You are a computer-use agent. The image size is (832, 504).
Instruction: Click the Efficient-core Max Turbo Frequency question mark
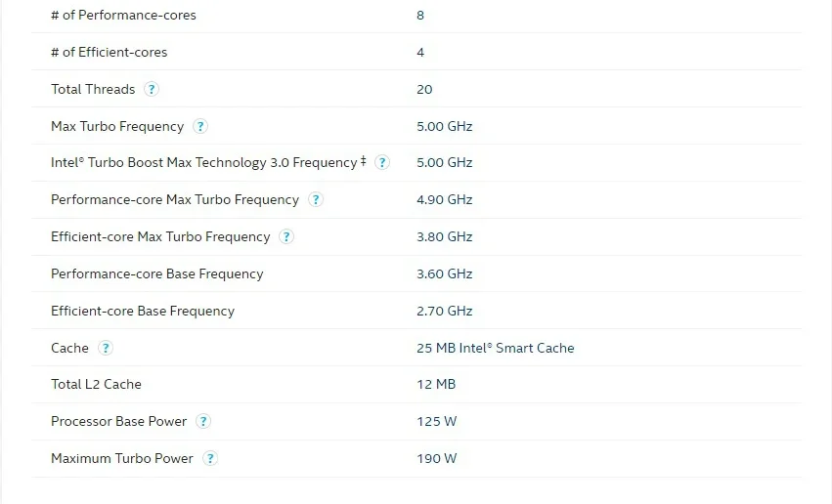coord(286,236)
